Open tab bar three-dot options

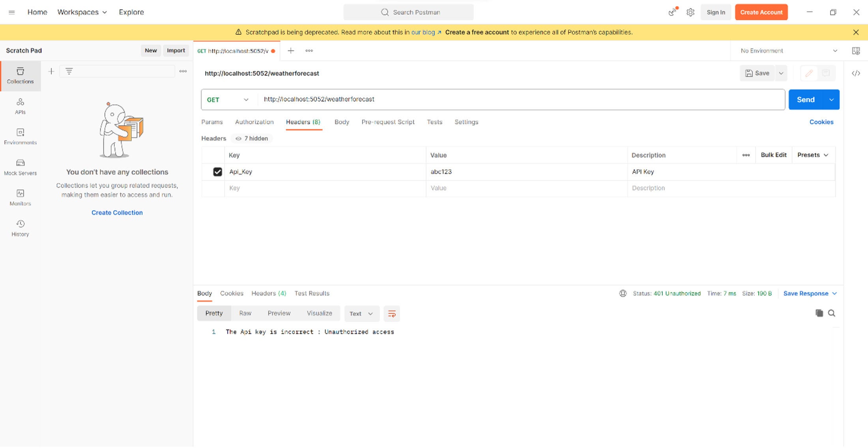[309, 50]
